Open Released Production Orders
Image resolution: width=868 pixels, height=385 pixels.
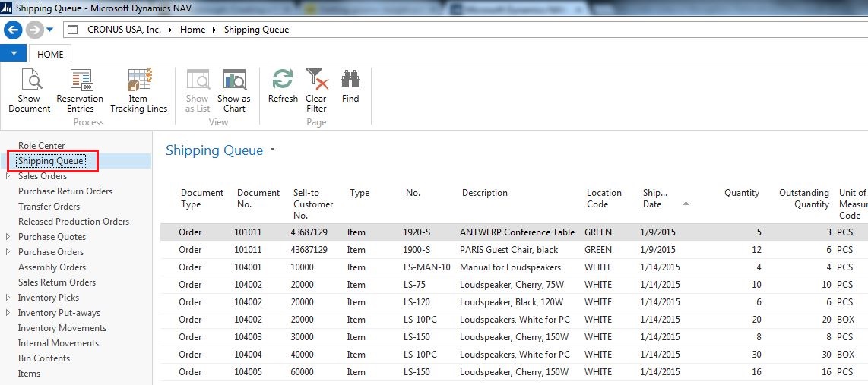tap(74, 222)
